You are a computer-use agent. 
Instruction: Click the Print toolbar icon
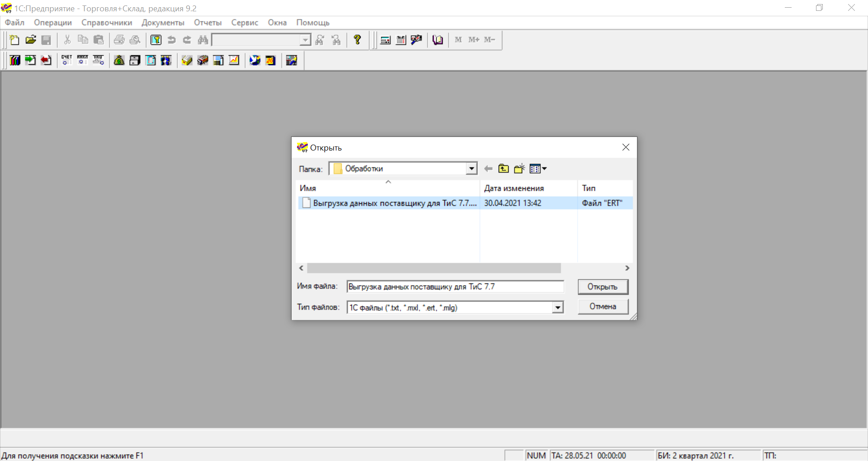119,40
